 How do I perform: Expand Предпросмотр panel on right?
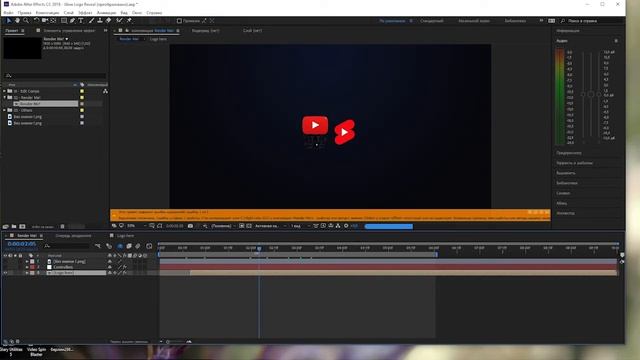[x=569, y=153]
